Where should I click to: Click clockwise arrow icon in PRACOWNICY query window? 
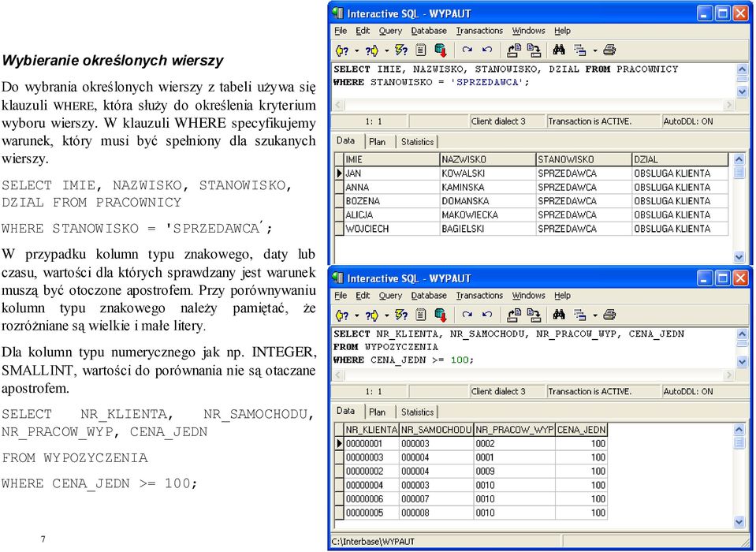(x=467, y=50)
